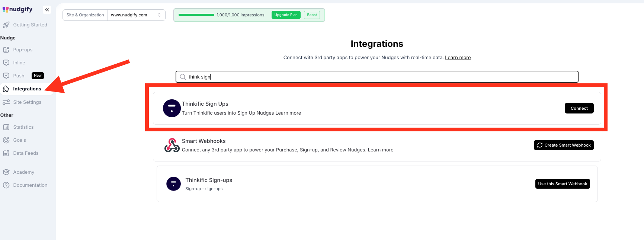Click the Thinkific Sign-ups webhook logo
Image resolution: width=644 pixels, height=240 pixels.
pyautogui.click(x=173, y=184)
